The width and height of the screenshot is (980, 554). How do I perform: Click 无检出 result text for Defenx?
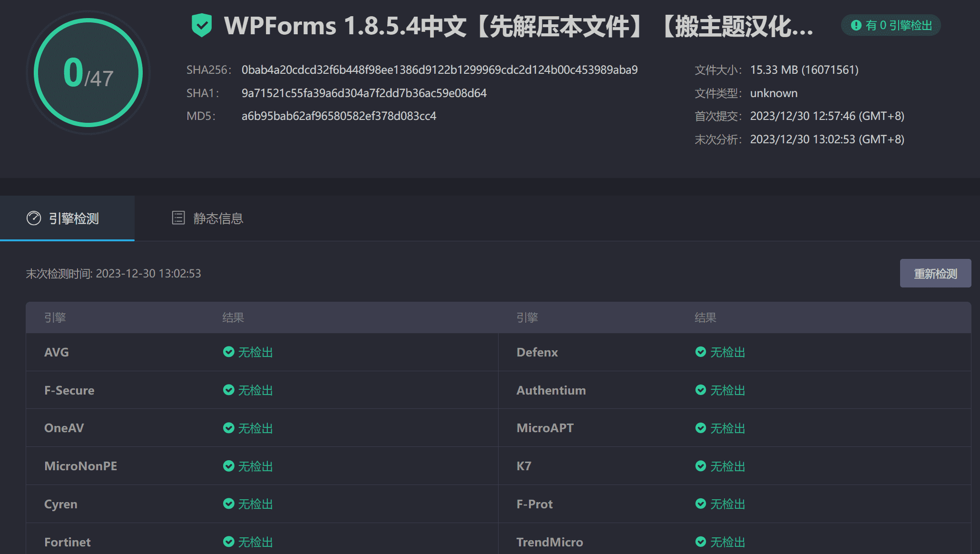pos(728,352)
